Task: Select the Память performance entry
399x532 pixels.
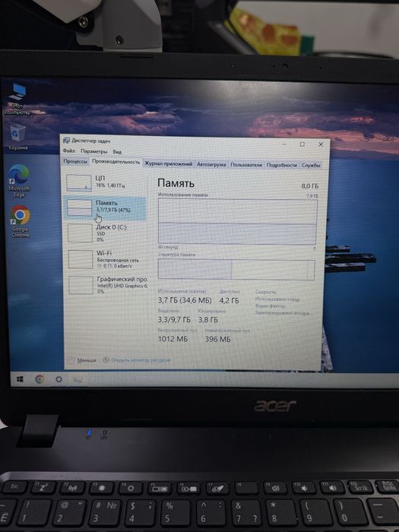Action: 105,207
